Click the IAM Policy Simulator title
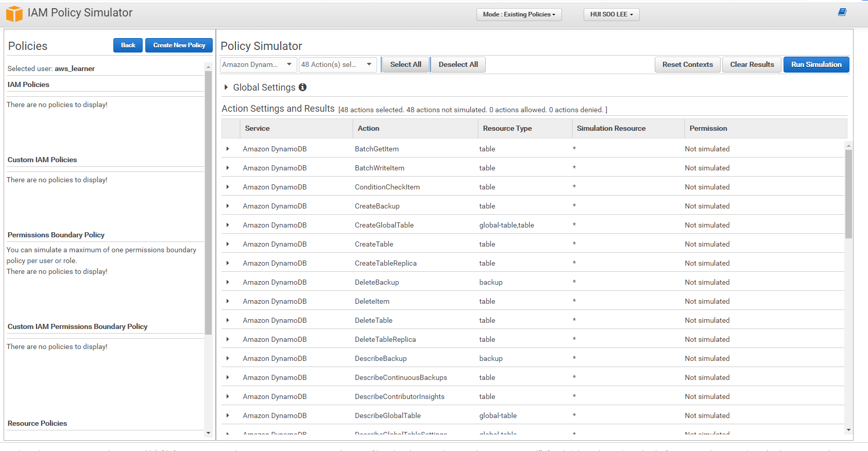The image size is (868, 451). (x=80, y=13)
